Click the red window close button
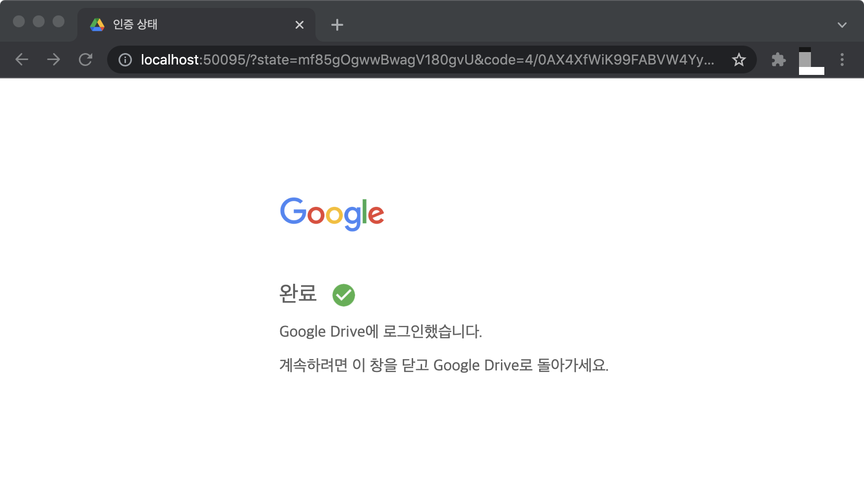The height and width of the screenshot is (504, 864). (x=19, y=21)
